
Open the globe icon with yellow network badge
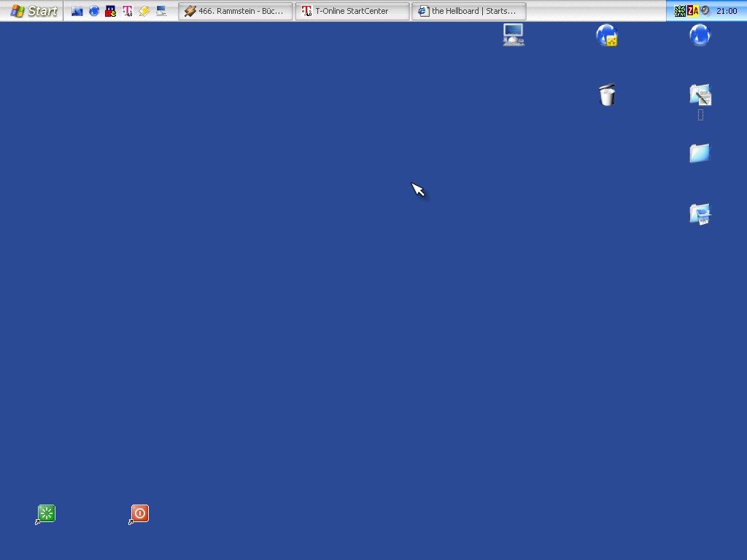607,35
